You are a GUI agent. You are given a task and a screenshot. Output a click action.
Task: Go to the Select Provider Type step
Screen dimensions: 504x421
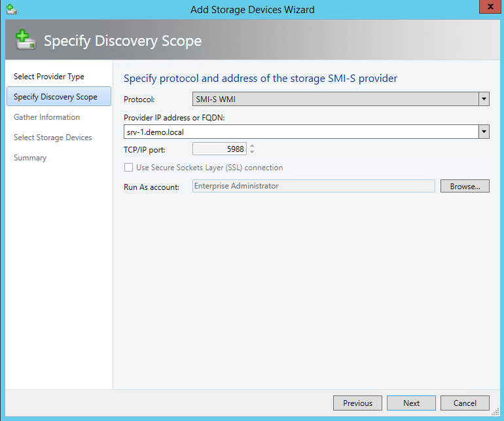pyautogui.click(x=48, y=77)
